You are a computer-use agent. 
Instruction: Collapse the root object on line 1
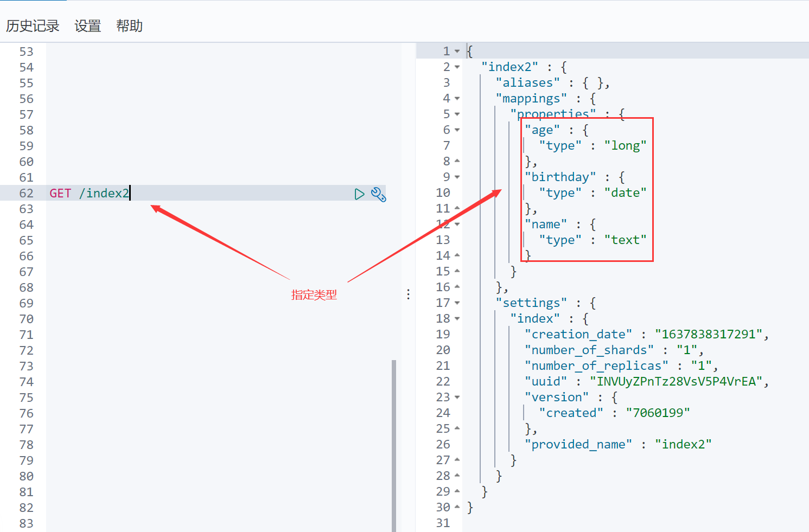tap(457, 52)
